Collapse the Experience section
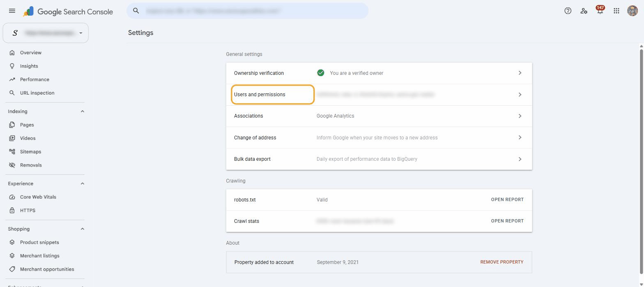 82,183
